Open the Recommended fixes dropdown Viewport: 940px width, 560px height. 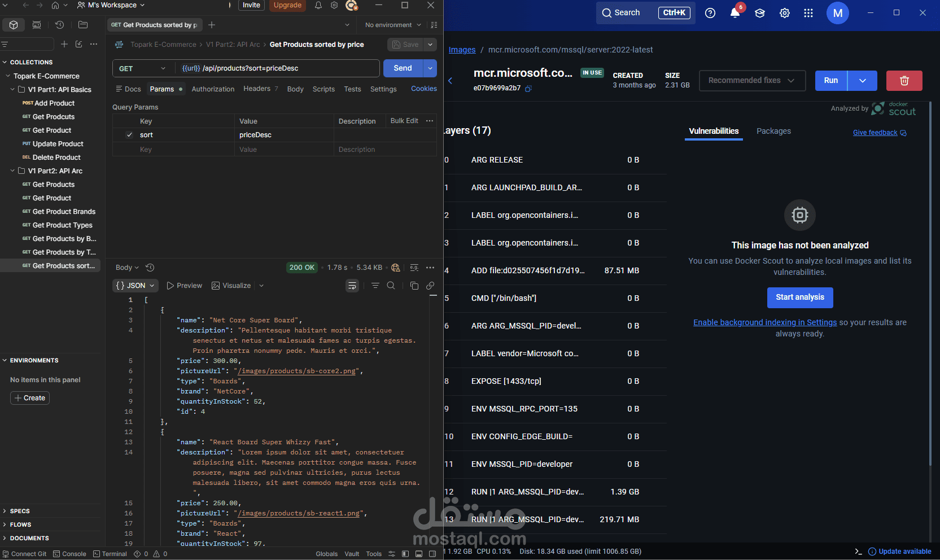tap(751, 81)
